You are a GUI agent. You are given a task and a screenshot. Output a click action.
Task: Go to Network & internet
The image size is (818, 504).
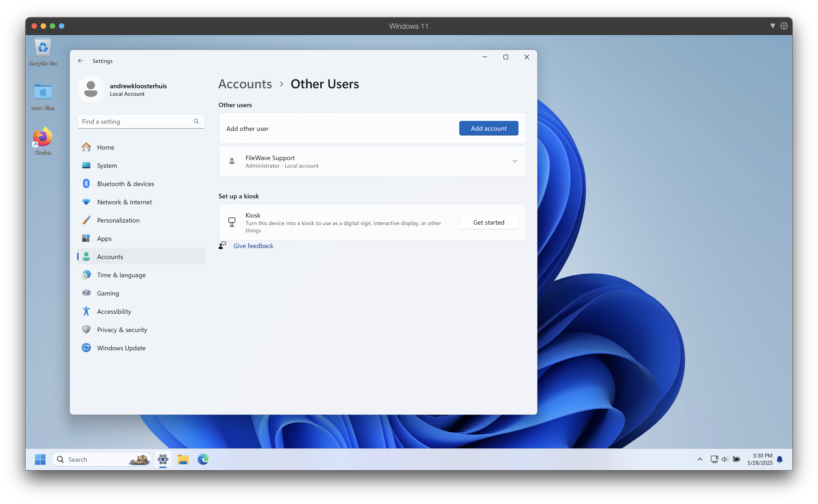[x=141, y=202]
